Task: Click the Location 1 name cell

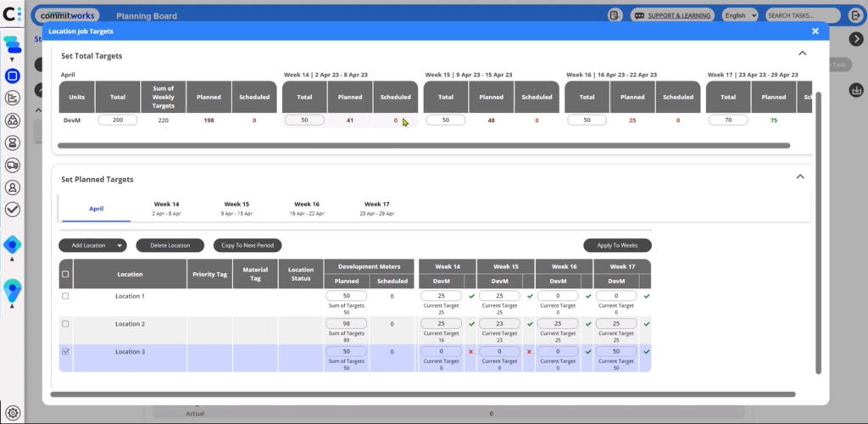Action: (130, 296)
